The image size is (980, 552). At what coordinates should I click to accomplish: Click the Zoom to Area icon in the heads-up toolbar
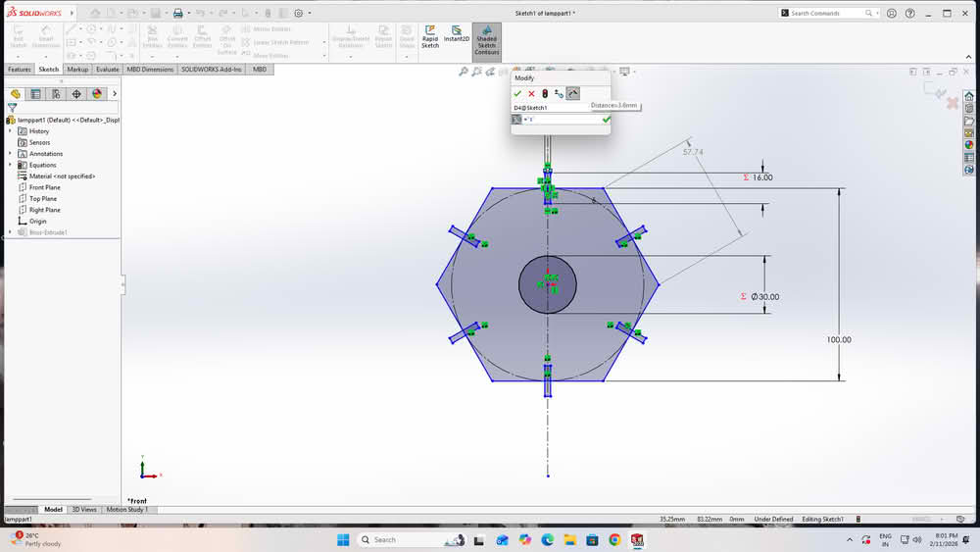[477, 72]
